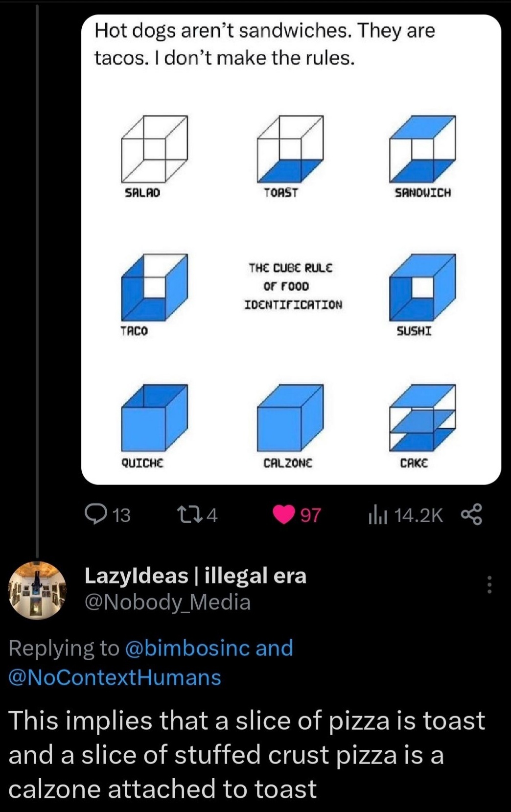Open the three-dot more options menu
Screen dimensions: 511x812
489,585
